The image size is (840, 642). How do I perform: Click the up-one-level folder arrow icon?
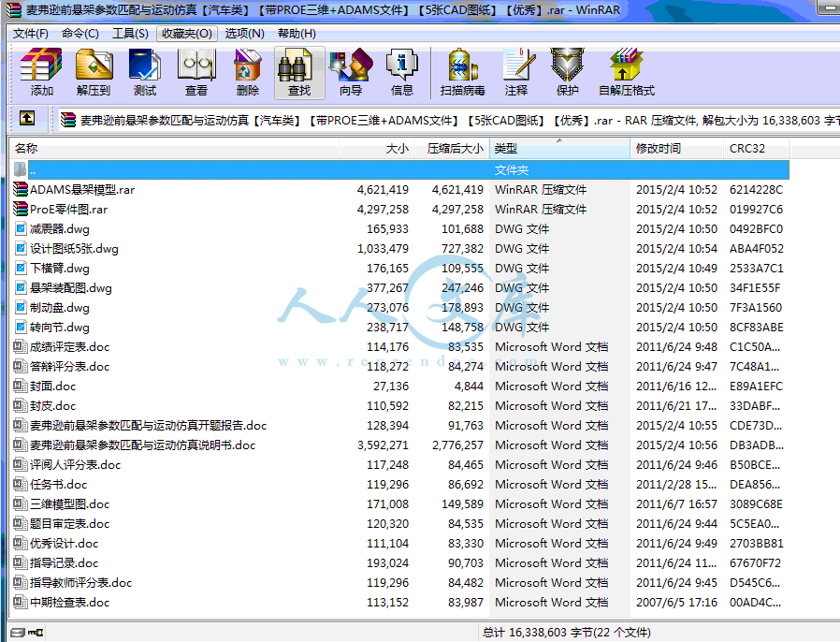coord(27,118)
